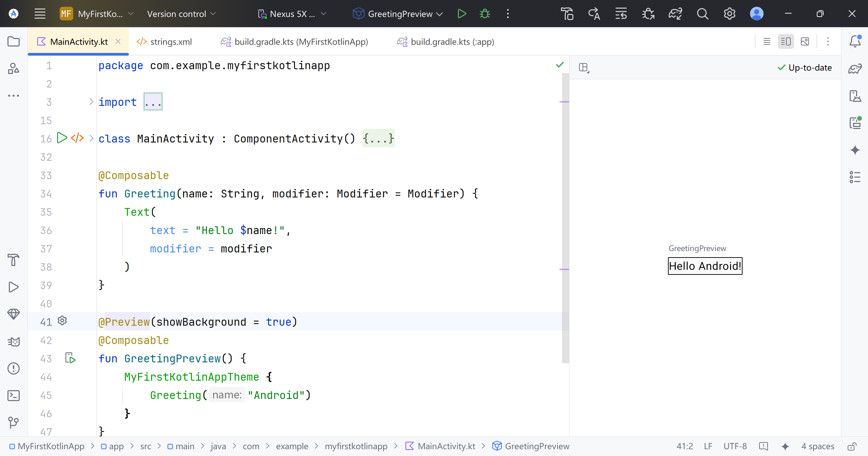Image resolution: width=868 pixels, height=456 pixels.
Task: Open the Build hammer tool window
Action: tap(14, 260)
